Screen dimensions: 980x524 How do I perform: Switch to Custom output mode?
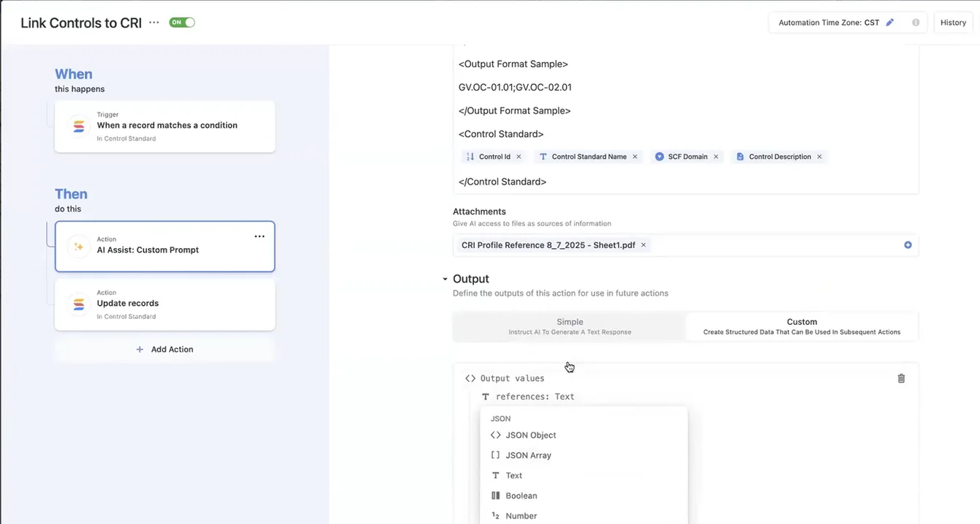pyautogui.click(x=802, y=326)
